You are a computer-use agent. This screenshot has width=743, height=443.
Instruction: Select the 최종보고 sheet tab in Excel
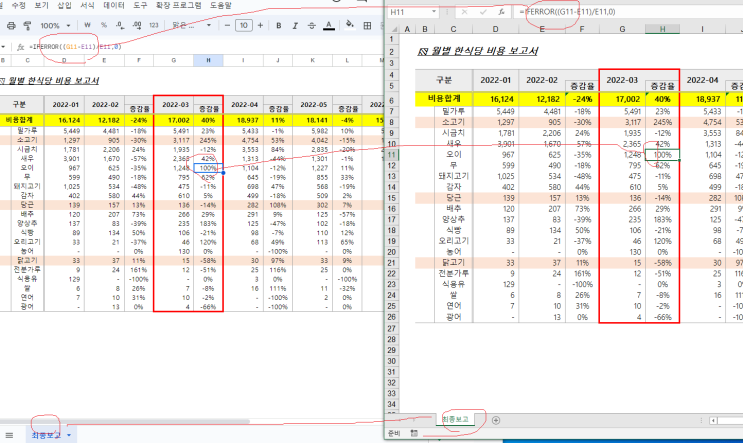point(456,419)
